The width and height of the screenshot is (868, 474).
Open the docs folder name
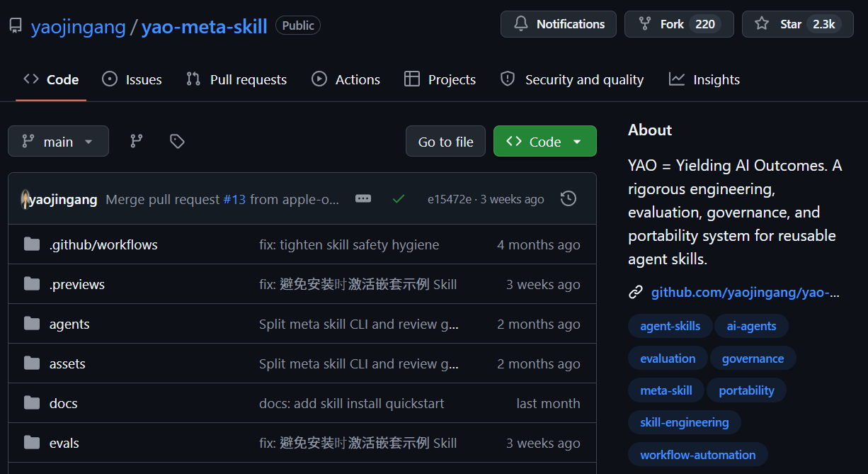coord(64,403)
